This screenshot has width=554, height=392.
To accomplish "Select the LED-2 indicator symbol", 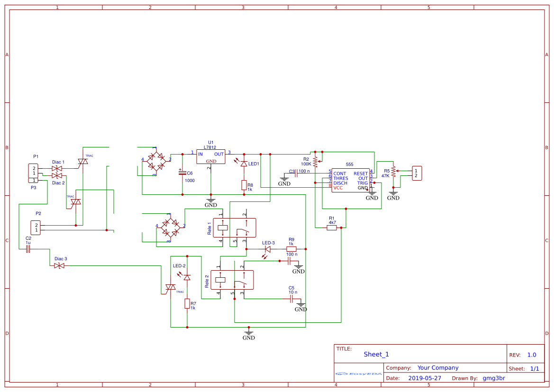I will (187, 278).
